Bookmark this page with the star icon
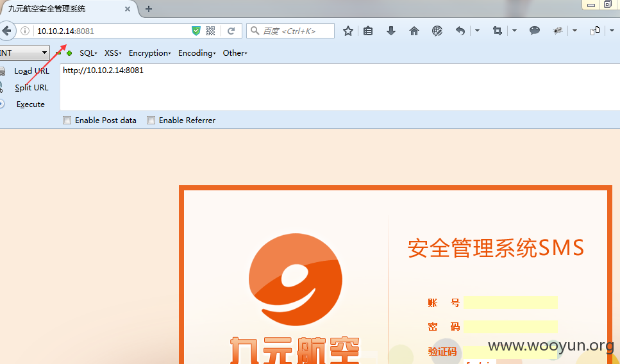Screen dimensions: 620x364 (x=348, y=31)
